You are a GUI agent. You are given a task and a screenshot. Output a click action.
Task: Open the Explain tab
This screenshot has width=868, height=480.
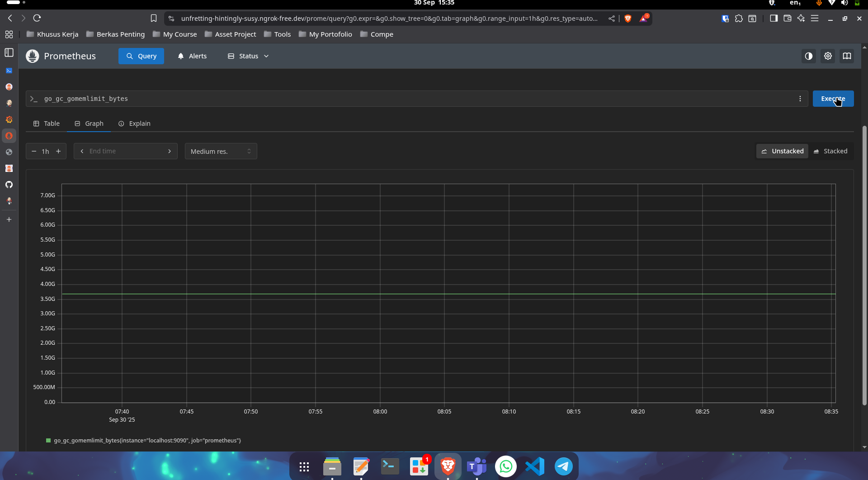[x=134, y=124]
